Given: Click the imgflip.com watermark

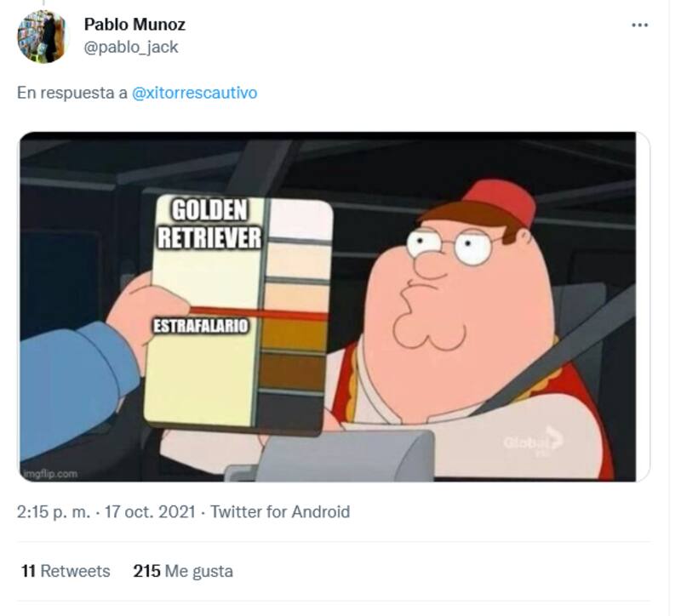Looking at the screenshot, I should 51,474.
